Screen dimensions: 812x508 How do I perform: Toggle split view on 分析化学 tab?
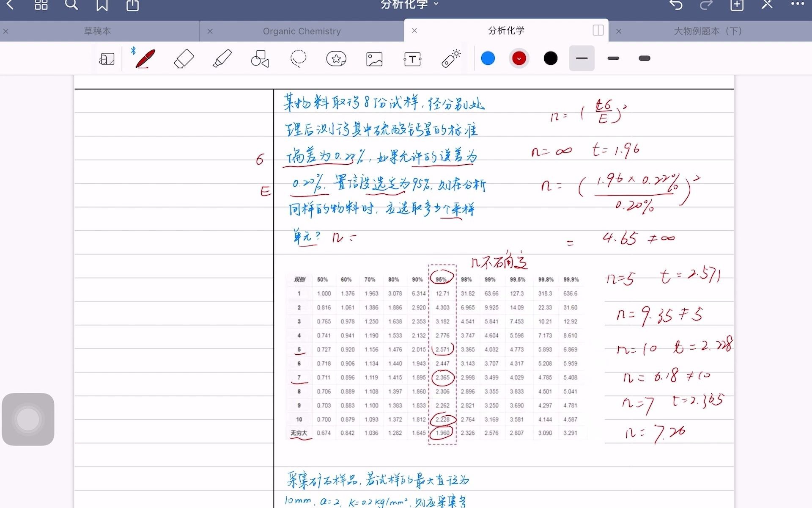(x=598, y=30)
